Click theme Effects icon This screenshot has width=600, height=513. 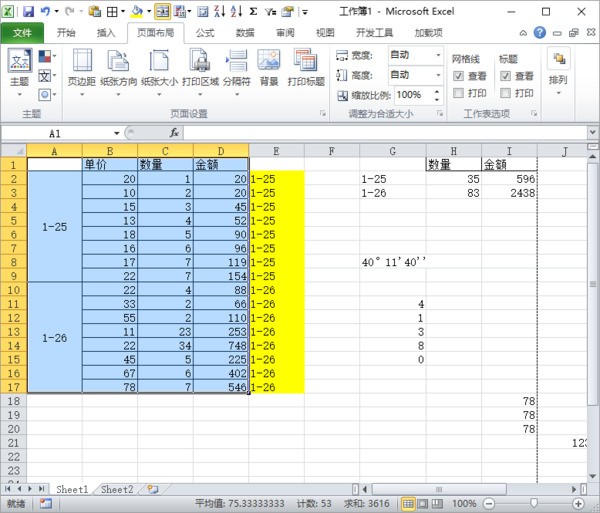coord(45,94)
